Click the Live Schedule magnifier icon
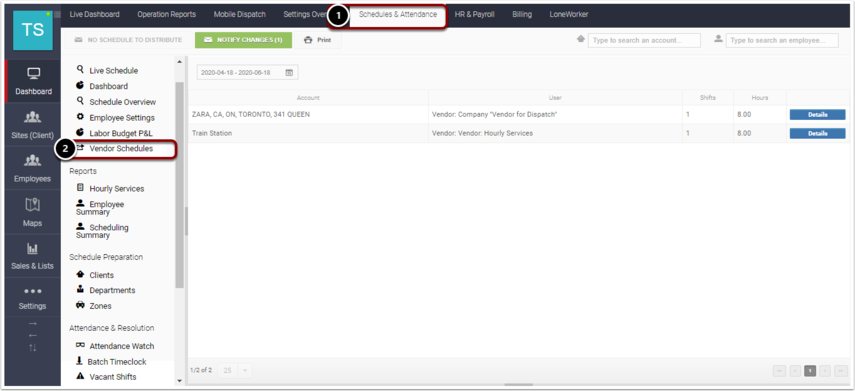The width and height of the screenshot is (855, 391). tap(80, 70)
